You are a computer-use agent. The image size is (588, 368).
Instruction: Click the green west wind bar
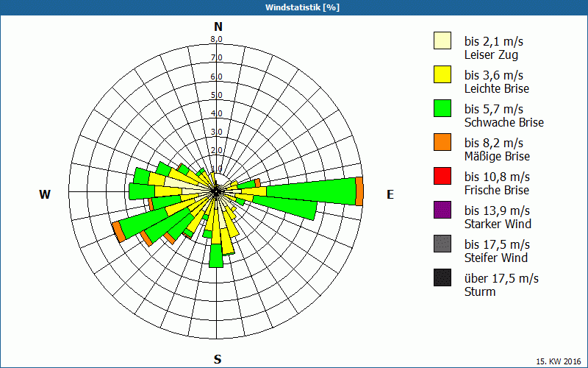[143, 191]
